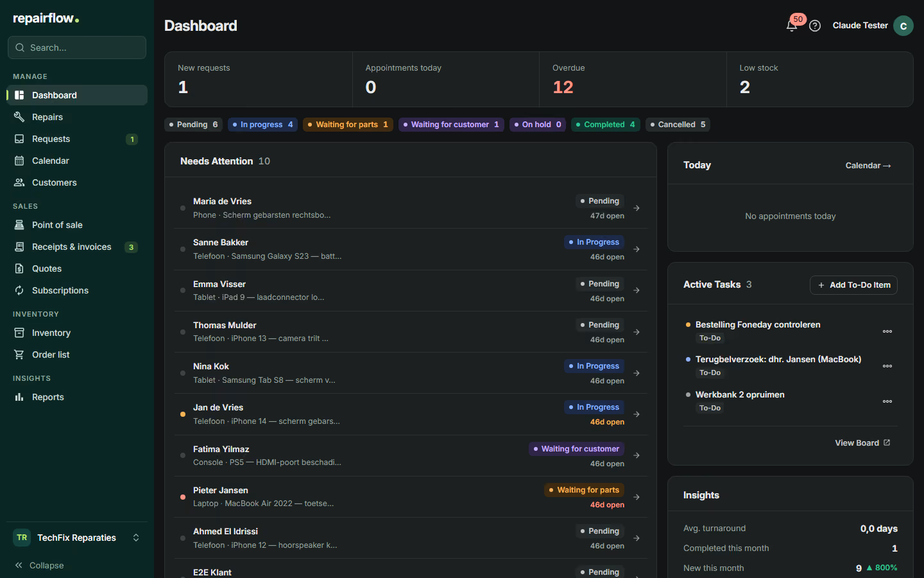This screenshot has height=578, width=924.
Task: Filter by Waiting for parts chip
Action: pyautogui.click(x=348, y=125)
